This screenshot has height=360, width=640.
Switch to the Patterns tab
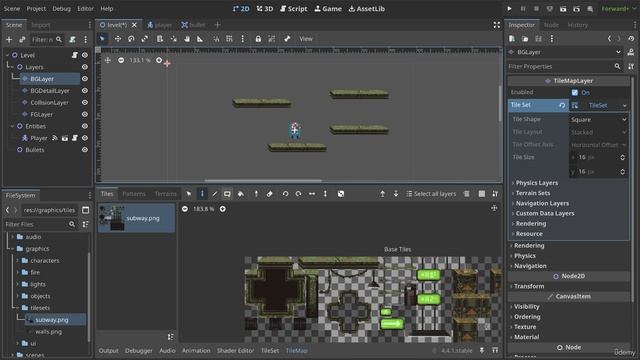coord(134,194)
